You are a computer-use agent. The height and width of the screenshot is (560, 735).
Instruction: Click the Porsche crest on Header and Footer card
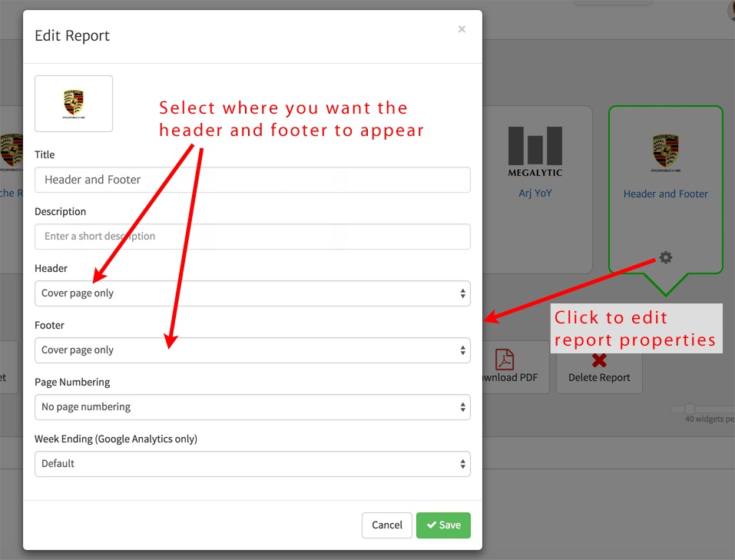click(665, 150)
